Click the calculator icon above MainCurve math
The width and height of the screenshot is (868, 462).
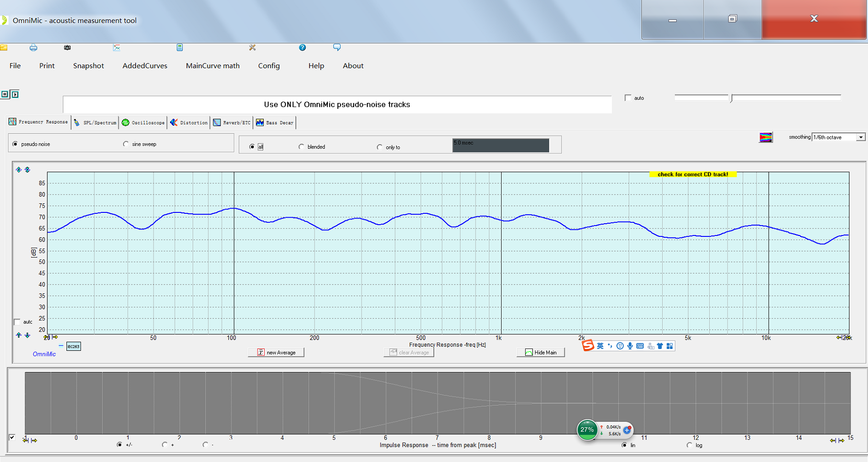(179, 48)
